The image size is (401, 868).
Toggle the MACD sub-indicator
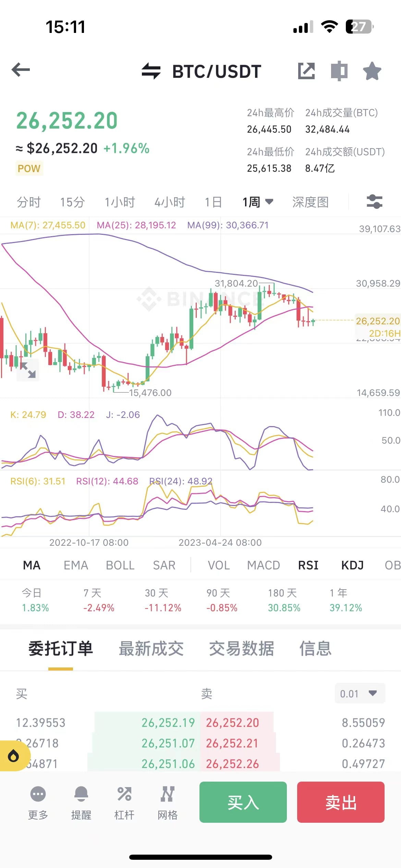pos(264,565)
